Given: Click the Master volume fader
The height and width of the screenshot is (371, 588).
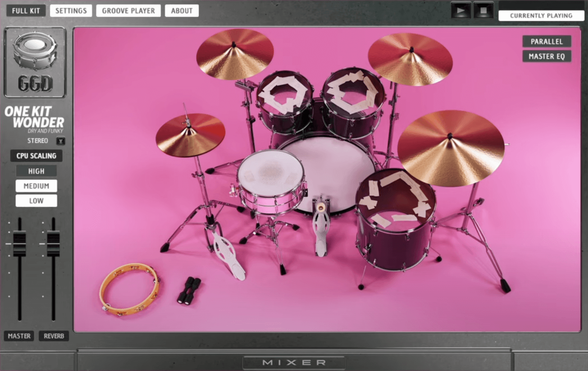Looking at the screenshot, I should (19, 243).
